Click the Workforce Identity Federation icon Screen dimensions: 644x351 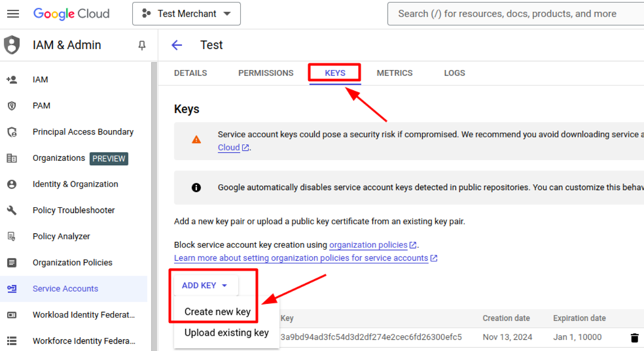tap(12, 341)
